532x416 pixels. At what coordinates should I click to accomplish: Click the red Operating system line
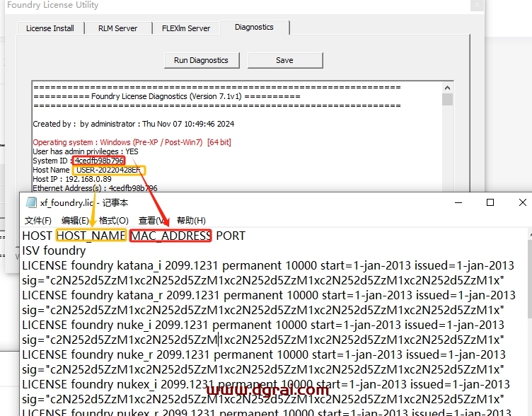tap(132, 142)
